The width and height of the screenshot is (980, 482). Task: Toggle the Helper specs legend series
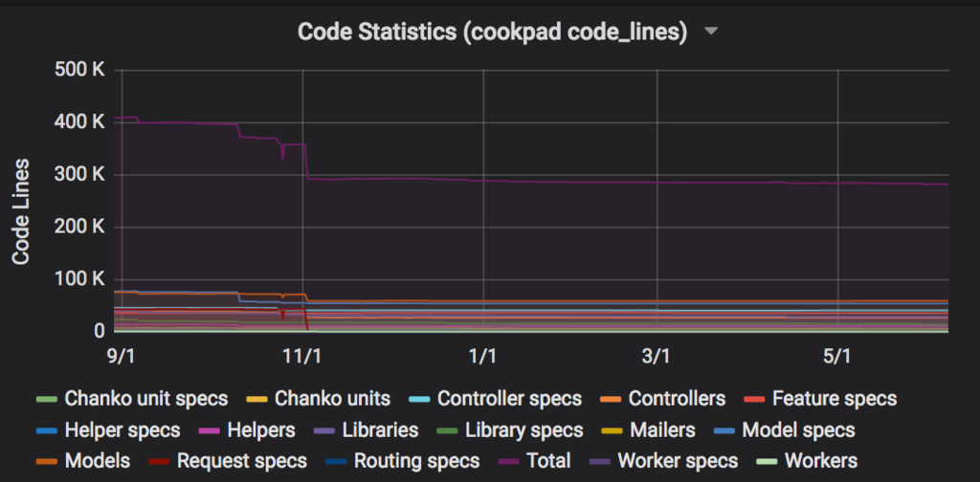click(122, 430)
